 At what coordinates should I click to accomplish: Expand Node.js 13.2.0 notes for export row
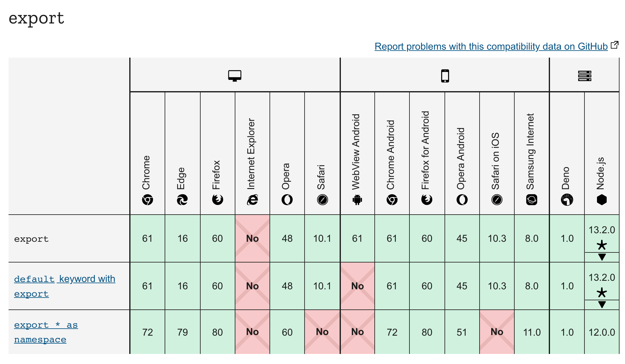coord(602,257)
